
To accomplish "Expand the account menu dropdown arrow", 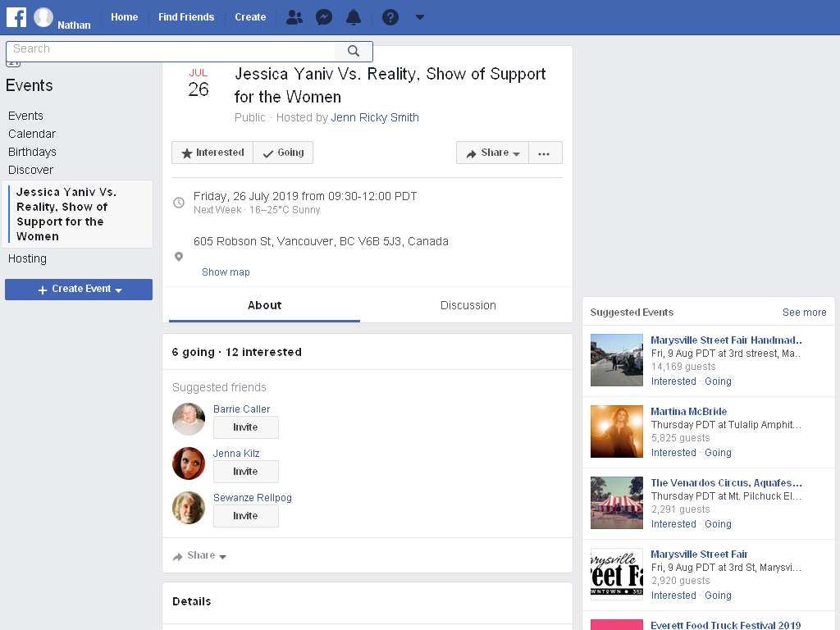I will coord(420,17).
